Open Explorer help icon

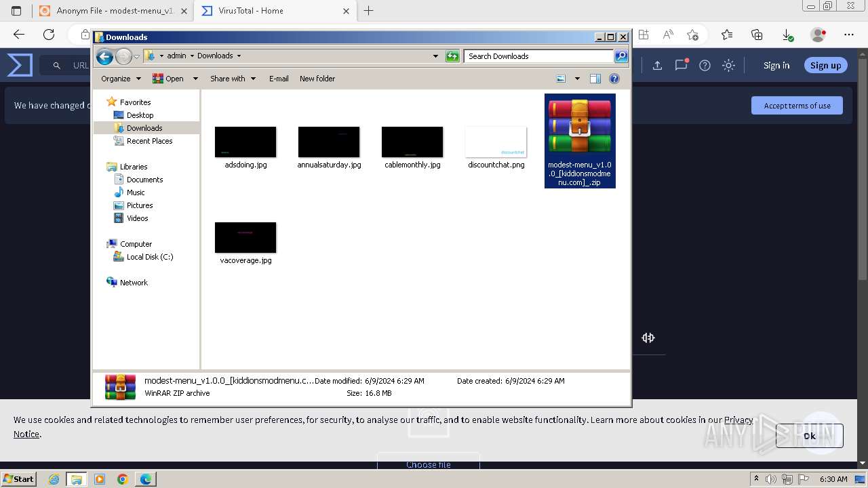coord(614,79)
